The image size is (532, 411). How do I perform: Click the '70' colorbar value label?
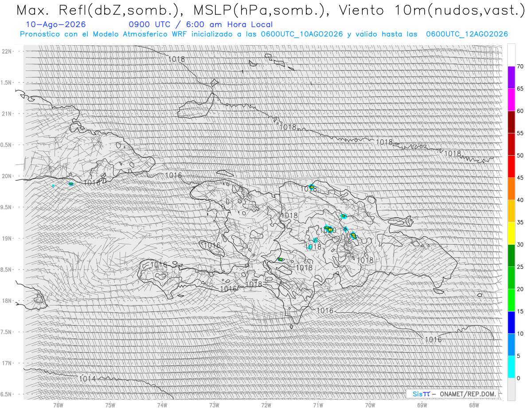(520, 67)
